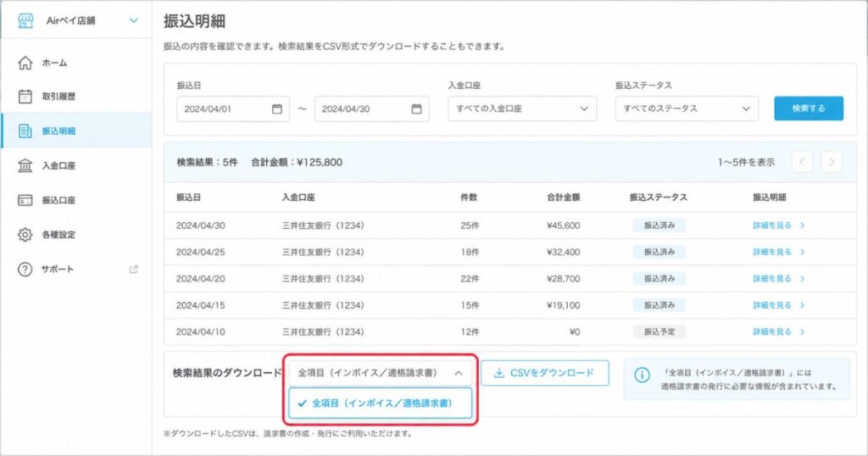Click 詳細を見る for 2024/04/30 row
Image resolution: width=868 pixels, height=456 pixels.
click(778, 225)
